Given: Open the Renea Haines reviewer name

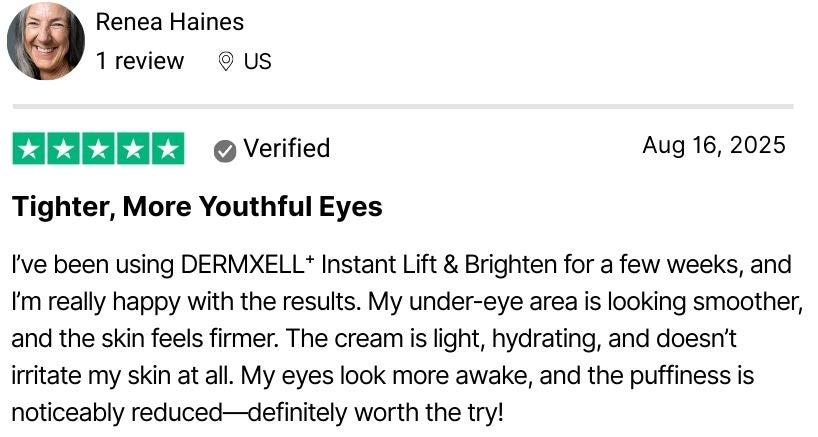Looking at the screenshot, I should coord(169,21).
